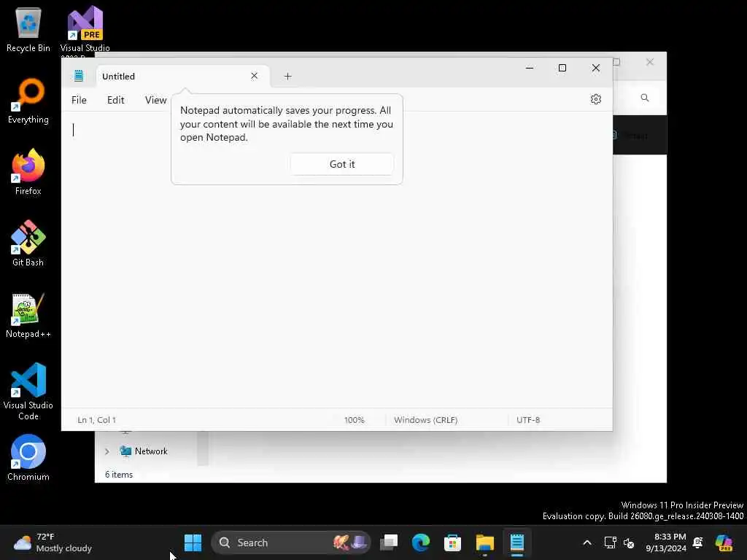Open the File menu in Notepad
This screenshot has height=560, width=747.
tap(79, 100)
